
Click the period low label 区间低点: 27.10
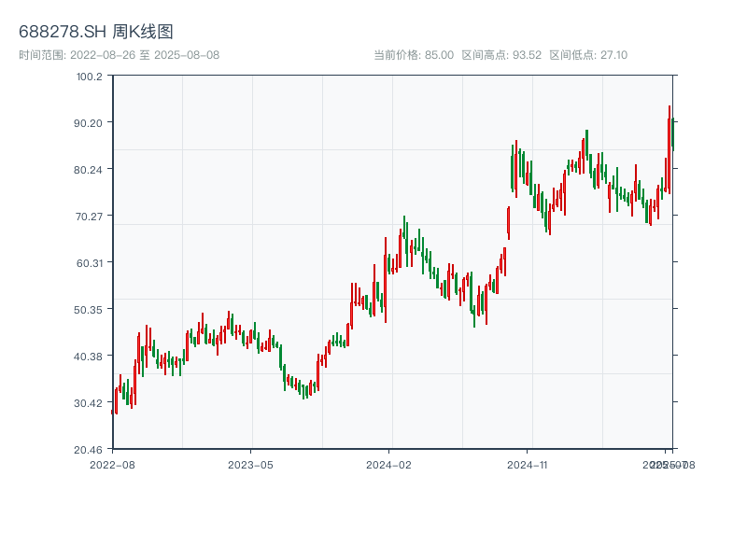[588, 55]
